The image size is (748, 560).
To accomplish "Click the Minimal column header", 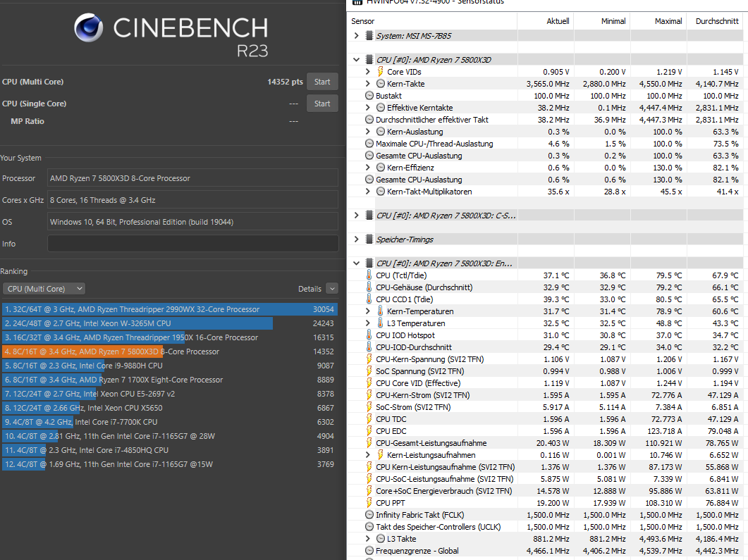I will pos(601,21).
